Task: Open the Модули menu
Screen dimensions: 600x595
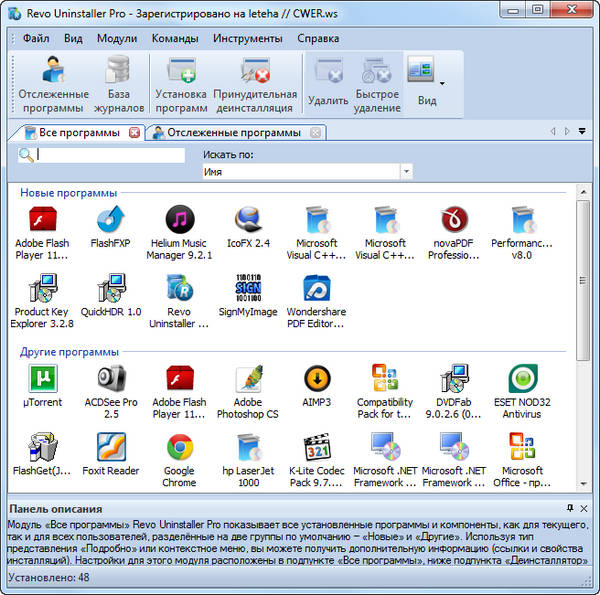Action: click(x=117, y=38)
